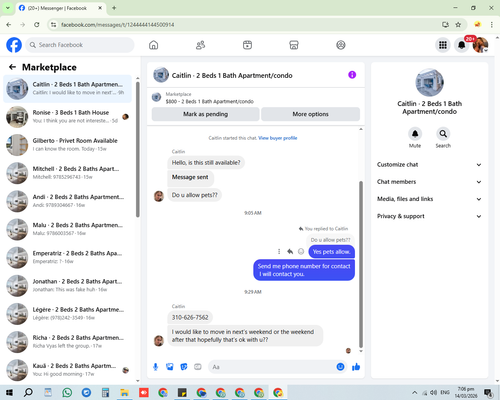The height and width of the screenshot is (400, 500).
Task: Bookmark this page star icon
Action: pos(458,25)
